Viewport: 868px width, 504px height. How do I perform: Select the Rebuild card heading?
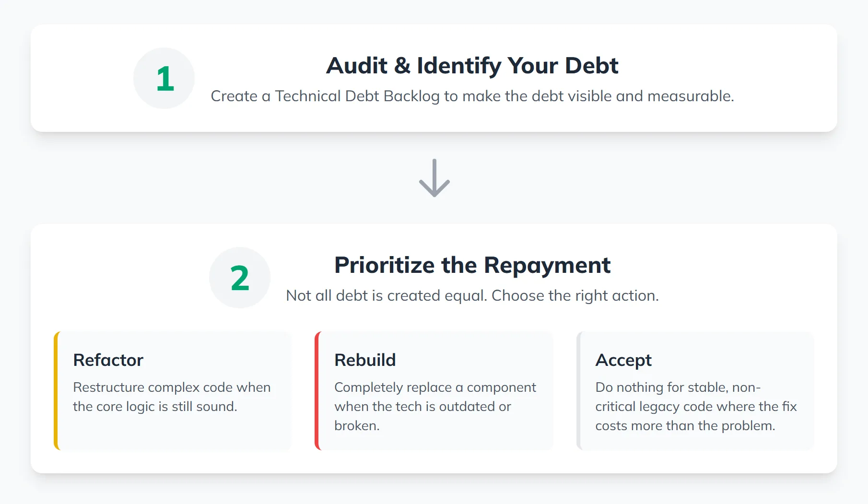click(365, 360)
